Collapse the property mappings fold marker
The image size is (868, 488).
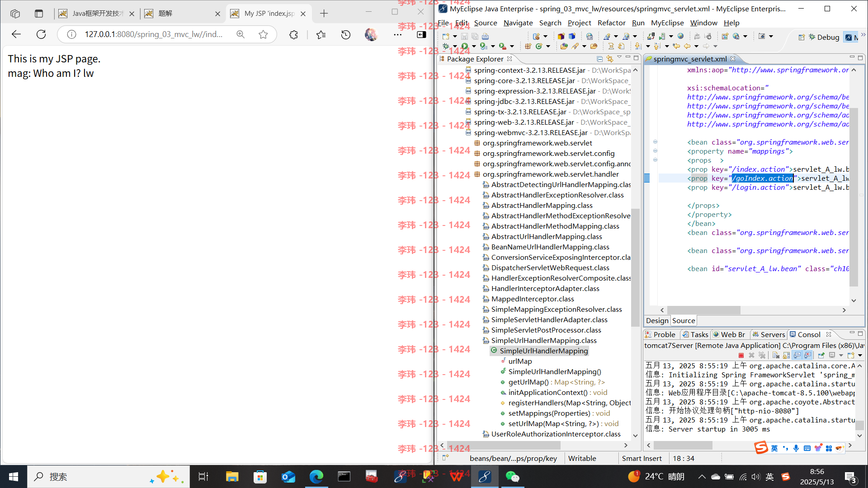pos(655,151)
